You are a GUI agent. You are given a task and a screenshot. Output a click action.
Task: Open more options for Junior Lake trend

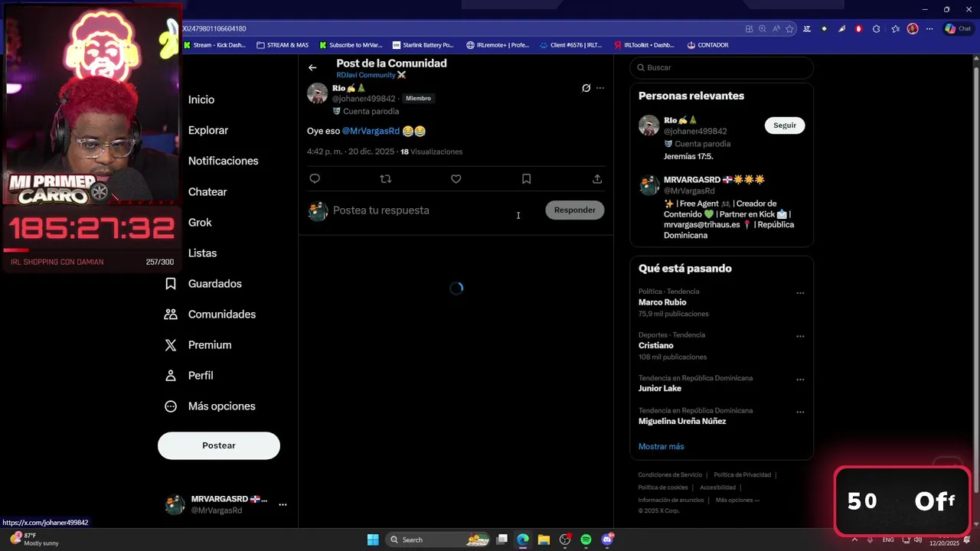coord(800,380)
